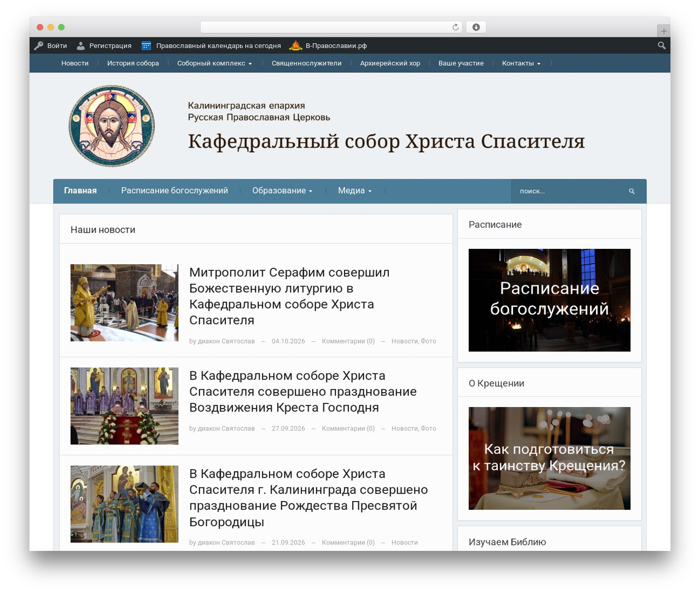Click the Регистрация link
Viewport: 700px width, 593px height.
110,46
